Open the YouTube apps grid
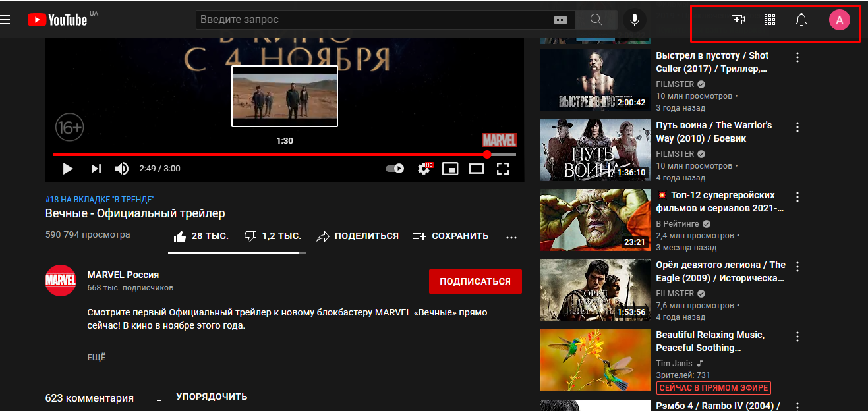The width and height of the screenshot is (868, 411). pos(770,20)
